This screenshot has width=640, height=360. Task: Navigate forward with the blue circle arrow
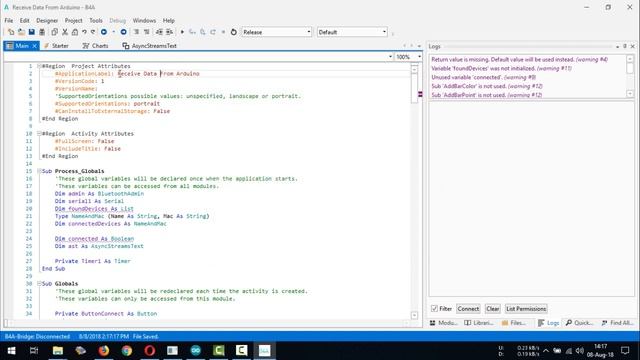click(123, 32)
